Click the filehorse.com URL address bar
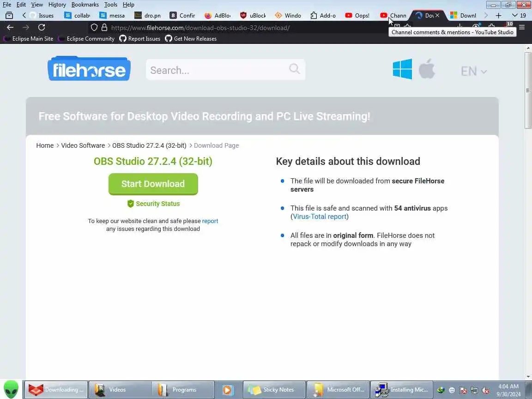Screen dimensions: 532x399 click(x=200, y=28)
